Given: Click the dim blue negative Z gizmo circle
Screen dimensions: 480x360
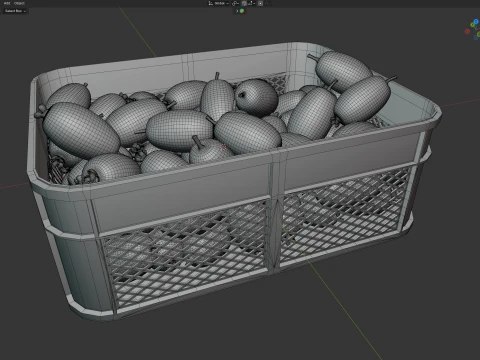Looking at the screenshot, I should pos(476,38).
